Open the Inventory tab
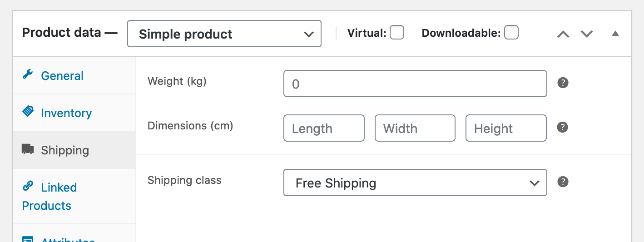The height and width of the screenshot is (242, 644). pyautogui.click(x=66, y=113)
